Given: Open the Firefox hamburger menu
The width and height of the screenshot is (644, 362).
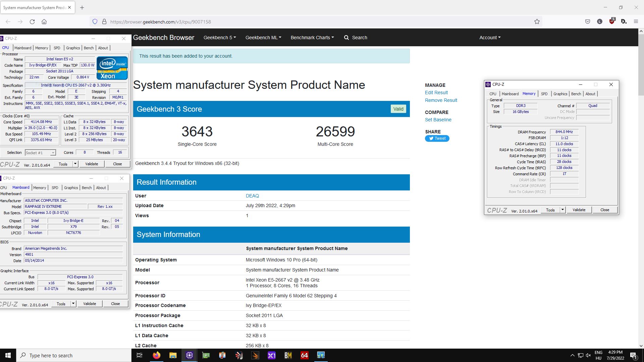Looking at the screenshot, I should click(x=636, y=22).
